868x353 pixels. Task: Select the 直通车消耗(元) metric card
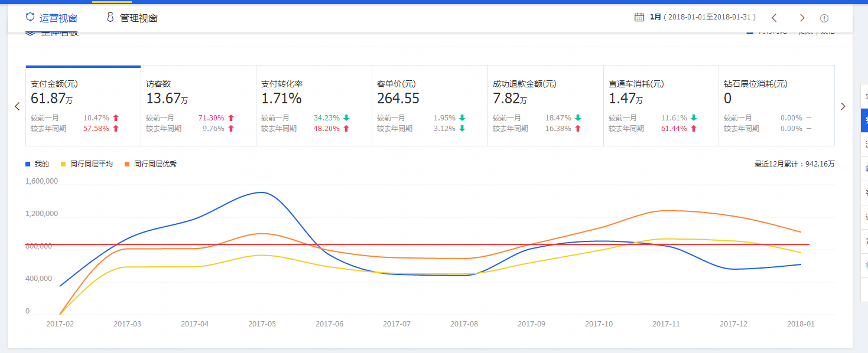[661, 106]
